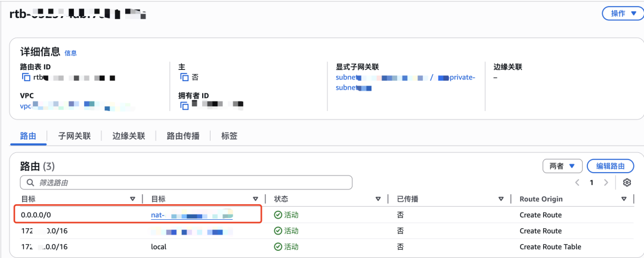The image size is (644, 258).
Task: Go to next page of routes
Action: click(606, 183)
